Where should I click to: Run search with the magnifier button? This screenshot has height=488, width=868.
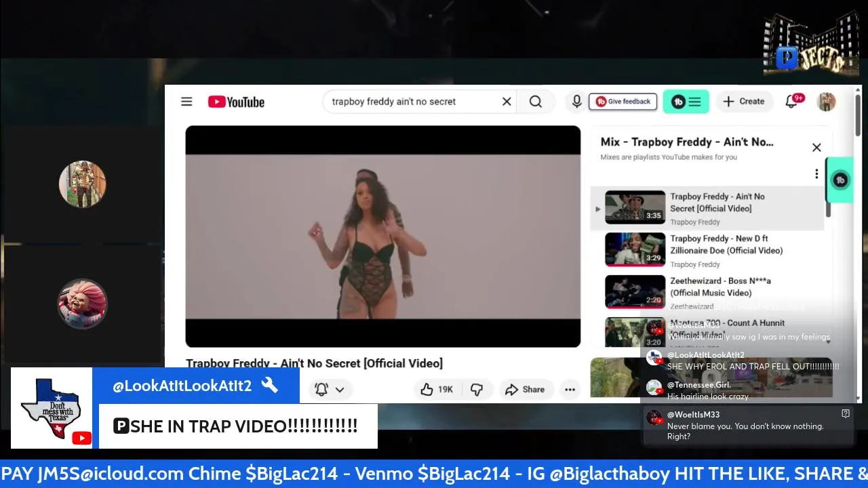coord(536,102)
